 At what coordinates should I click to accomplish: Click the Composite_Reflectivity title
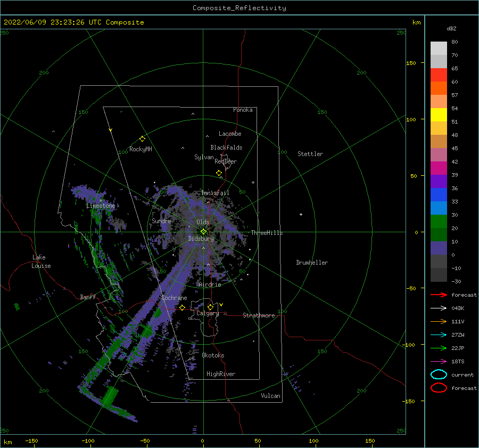pyautogui.click(x=240, y=8)
